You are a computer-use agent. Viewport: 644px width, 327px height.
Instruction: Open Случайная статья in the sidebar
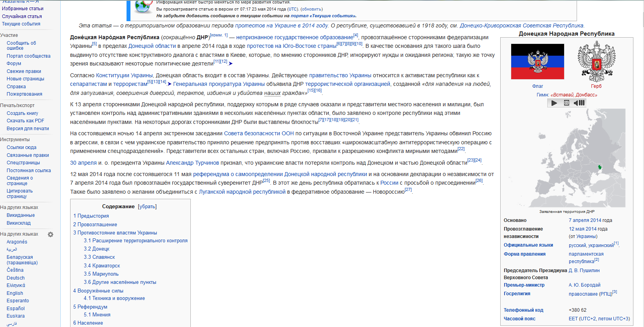tap(22, 16)
